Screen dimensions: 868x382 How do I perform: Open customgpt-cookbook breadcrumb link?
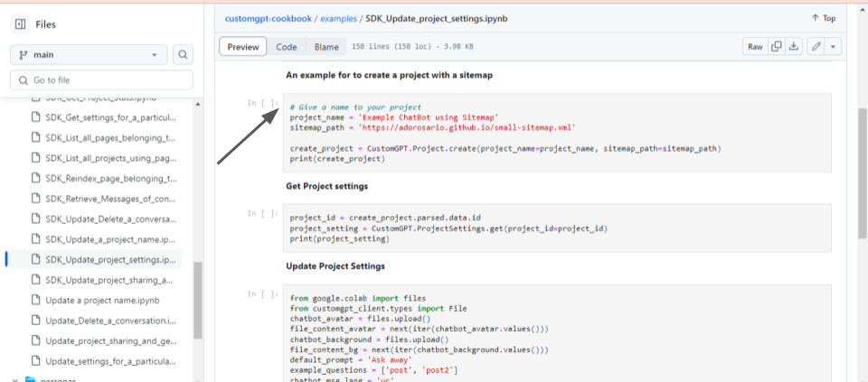(x=268, y=18)
